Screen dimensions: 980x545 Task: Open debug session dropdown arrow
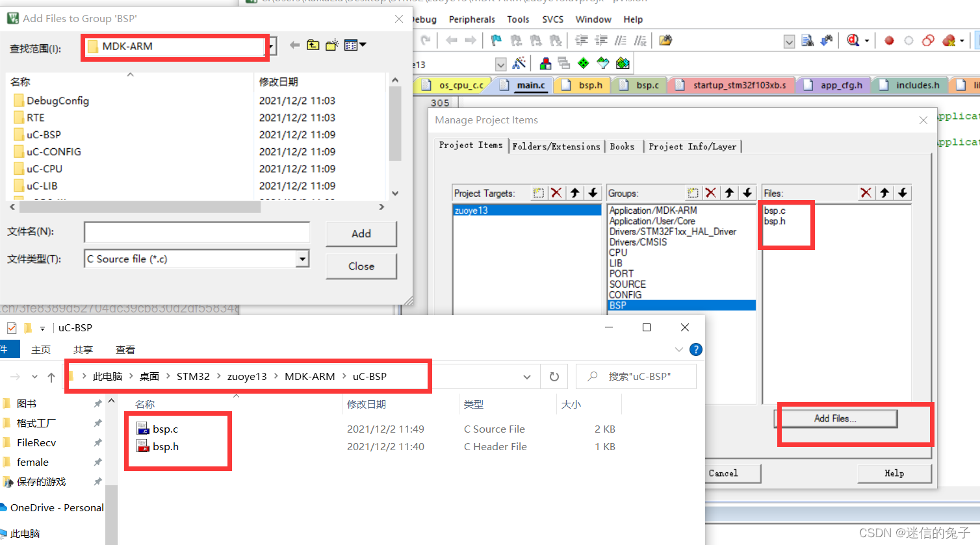click(x=867, y=41)
